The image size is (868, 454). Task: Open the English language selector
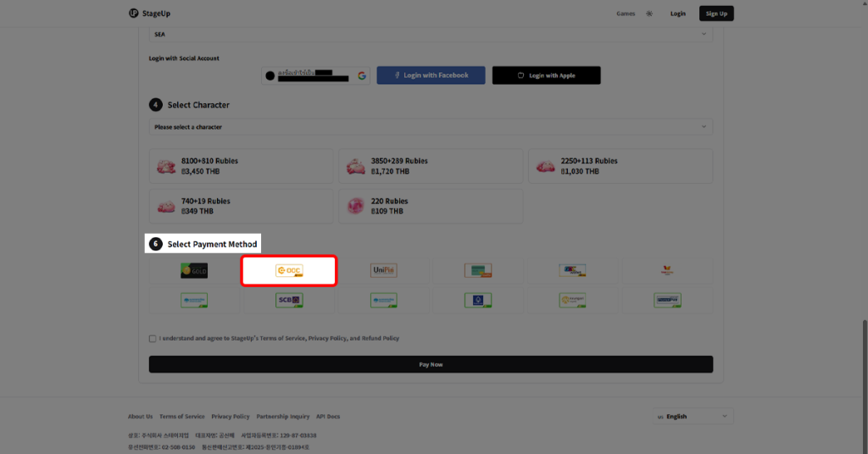(x=693, y=417)
